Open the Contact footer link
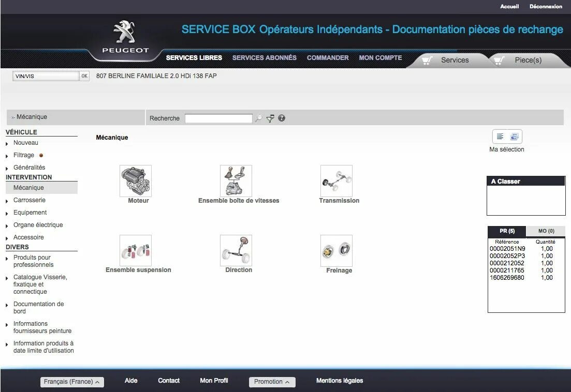The height and width of the screenshot is (392, 571). (x=169, y=381)
